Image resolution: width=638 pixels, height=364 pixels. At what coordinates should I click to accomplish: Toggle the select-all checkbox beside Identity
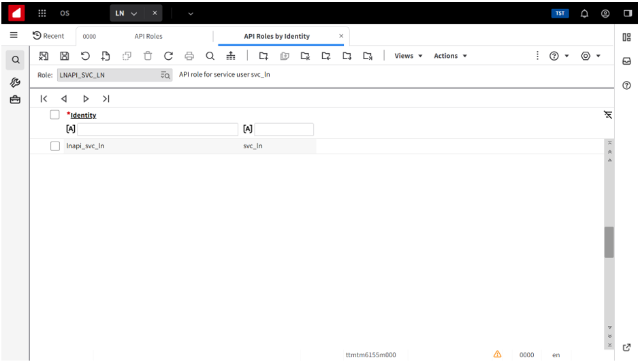(55, 115)
